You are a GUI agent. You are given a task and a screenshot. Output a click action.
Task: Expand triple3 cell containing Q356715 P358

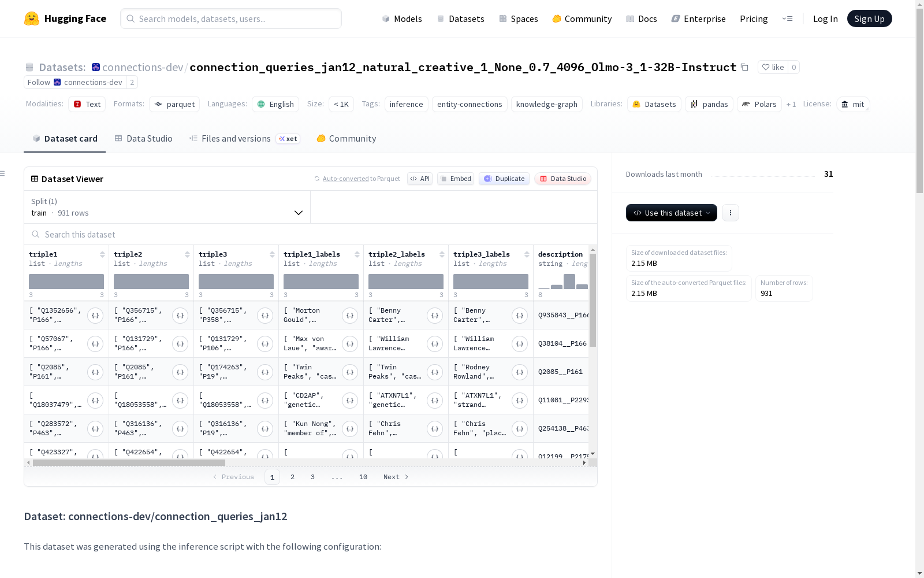click(265, 316)
